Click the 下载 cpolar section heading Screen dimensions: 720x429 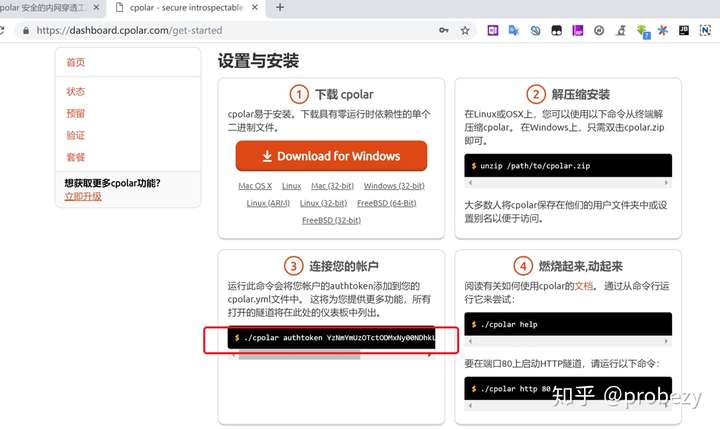coord(344,94)
